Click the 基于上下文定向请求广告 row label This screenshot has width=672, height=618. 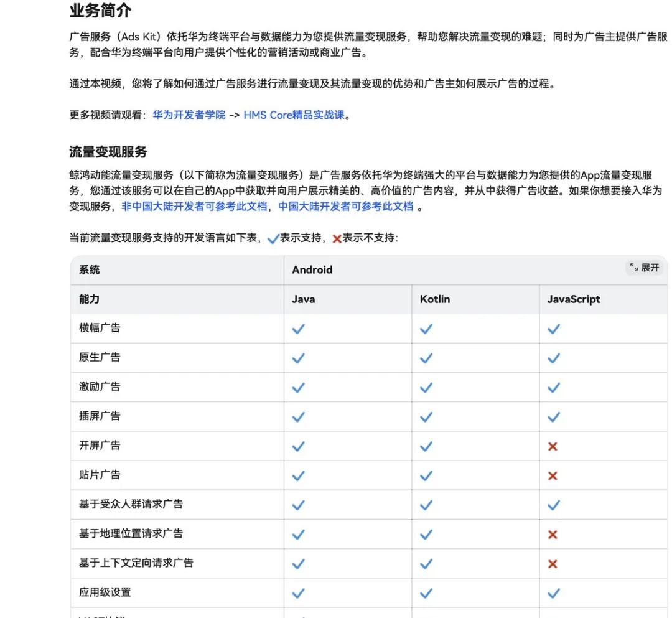[136, 563]
